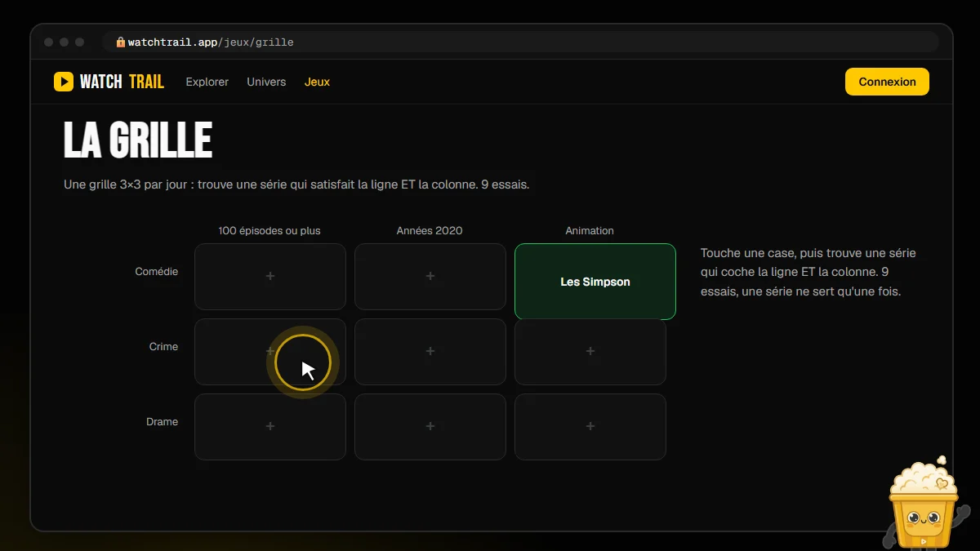Open the Crime and 100 épisodes cell

click(x=270, y=352)
